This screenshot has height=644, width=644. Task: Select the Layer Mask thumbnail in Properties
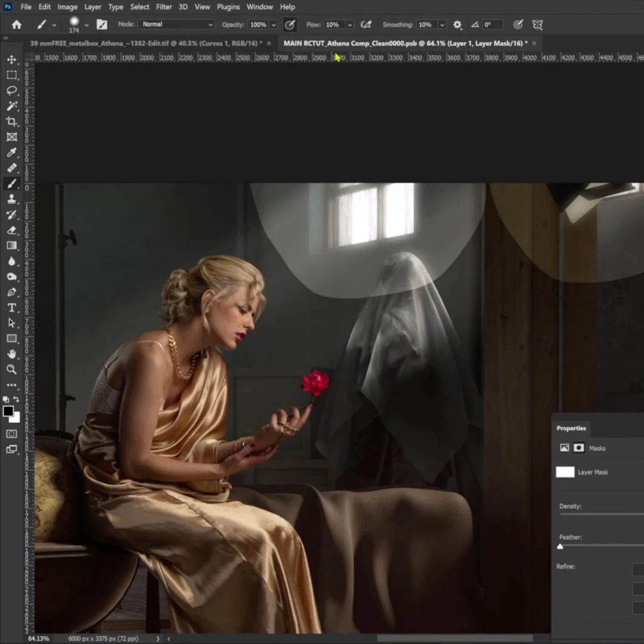564,472
